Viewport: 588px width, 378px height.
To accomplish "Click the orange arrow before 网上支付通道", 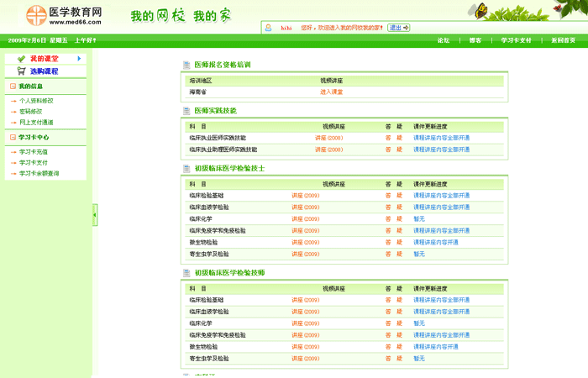I will coord(14,123).
